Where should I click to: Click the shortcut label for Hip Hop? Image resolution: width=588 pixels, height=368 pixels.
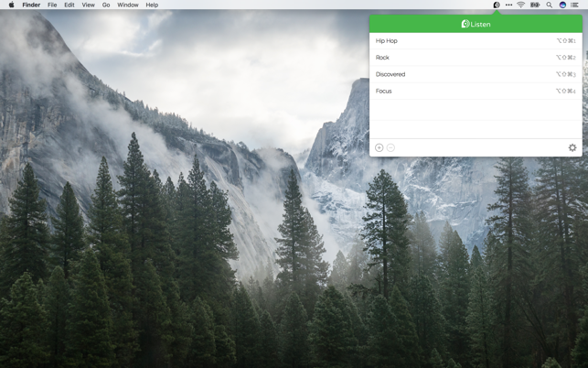tap(566, 41)
